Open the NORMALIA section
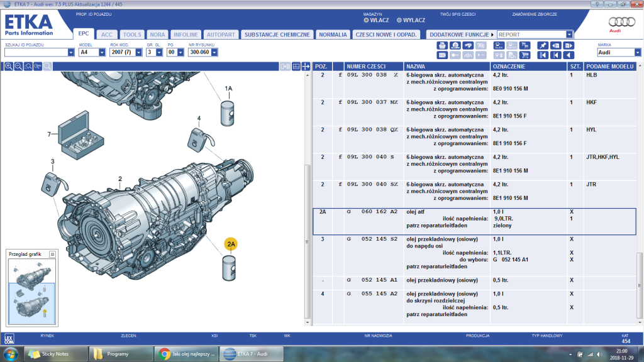Screen dimensions: 644x362 pyautogui.click(x=333, y=35)
